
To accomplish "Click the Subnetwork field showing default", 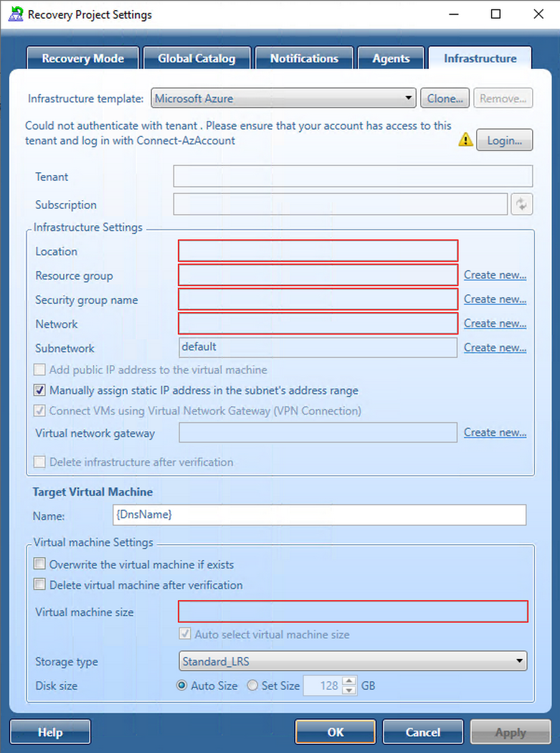I will pyautogui.click(x=318, y=347).
